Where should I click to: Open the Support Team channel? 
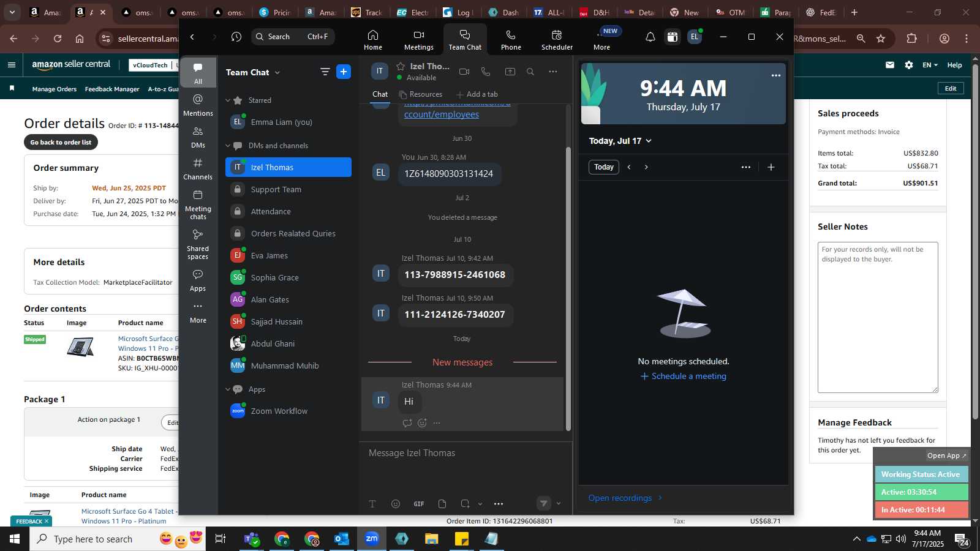[x=288, y=189]
